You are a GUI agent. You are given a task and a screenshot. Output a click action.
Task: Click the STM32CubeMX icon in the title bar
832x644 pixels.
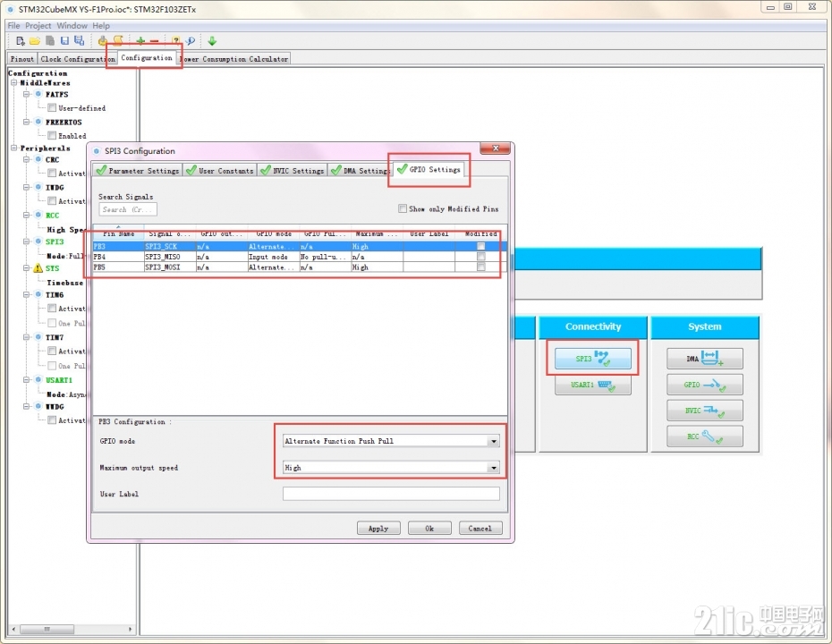click(10, 9)
